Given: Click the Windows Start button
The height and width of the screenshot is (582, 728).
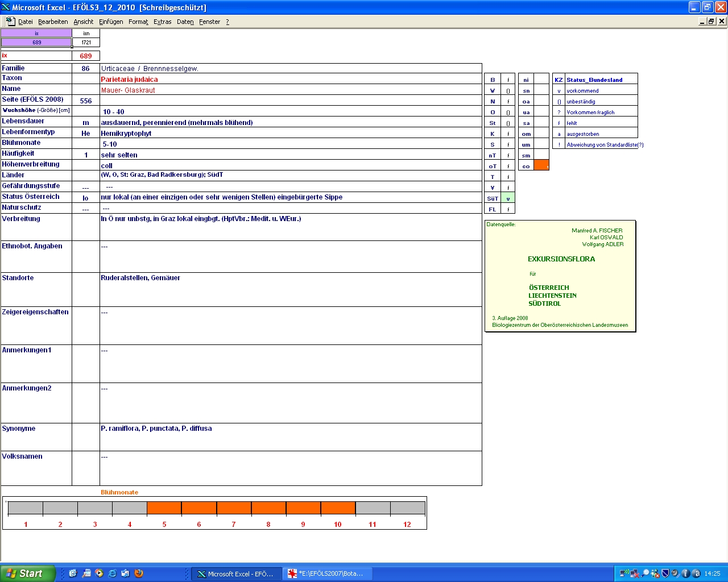Looking at the screenshot, I should click(x=27, y=573).
